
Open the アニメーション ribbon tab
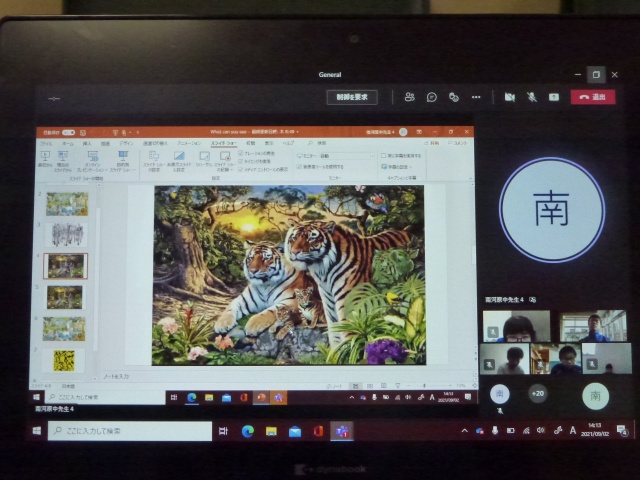click(189, 143)
